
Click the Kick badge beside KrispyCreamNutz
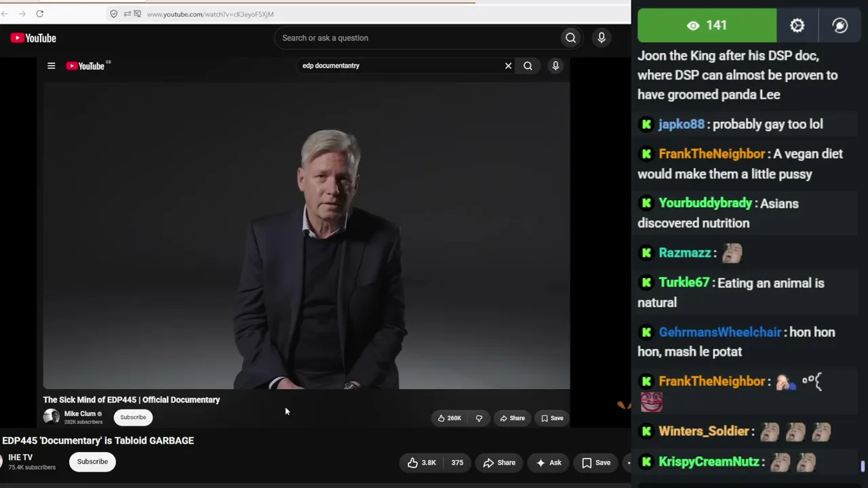pyautogui.click(x=646, y=462)
